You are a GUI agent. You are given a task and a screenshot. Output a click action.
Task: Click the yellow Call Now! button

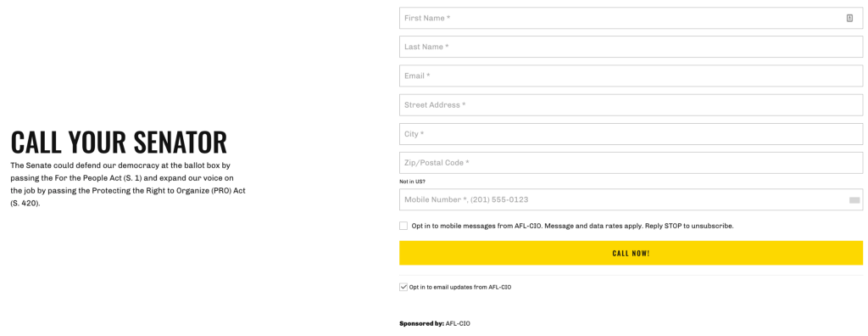coord(631,254)
